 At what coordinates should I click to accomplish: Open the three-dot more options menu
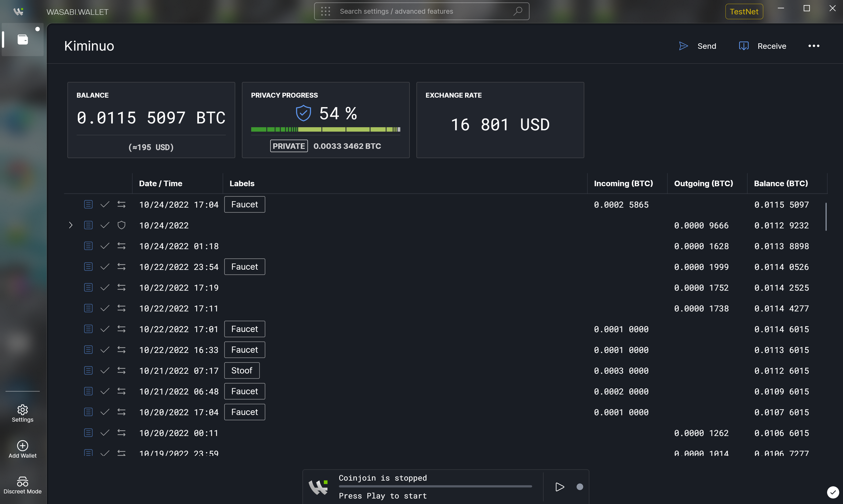814,46
